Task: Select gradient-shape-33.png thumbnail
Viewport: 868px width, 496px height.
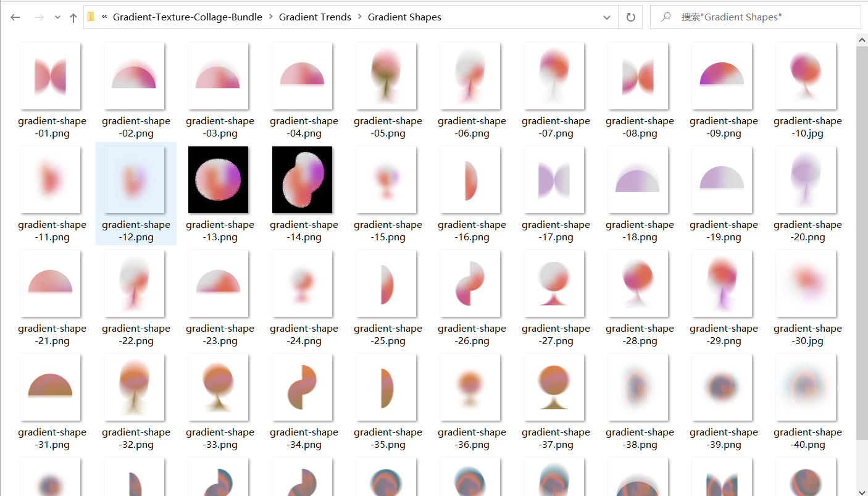Action: point(219,387)
